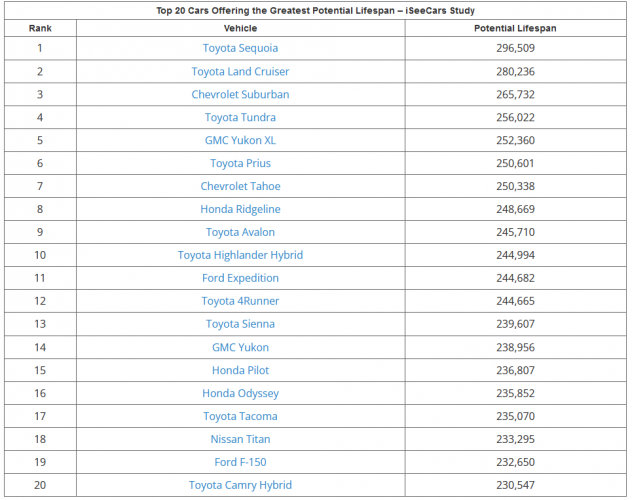632x500 pixels.
Task: Select the Honda Odyssey link
Action: [240, 393]
